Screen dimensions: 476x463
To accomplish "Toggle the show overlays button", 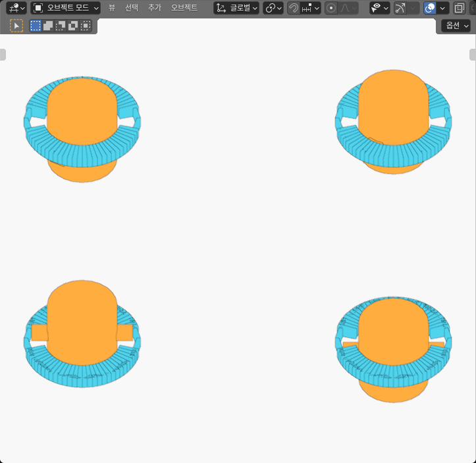I will (x=430, y=8).
